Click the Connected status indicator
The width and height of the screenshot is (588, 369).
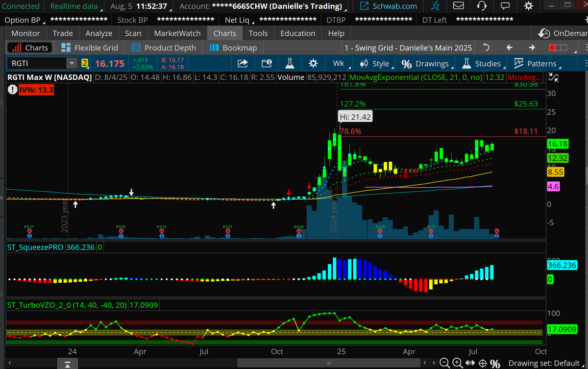point(21,6)
